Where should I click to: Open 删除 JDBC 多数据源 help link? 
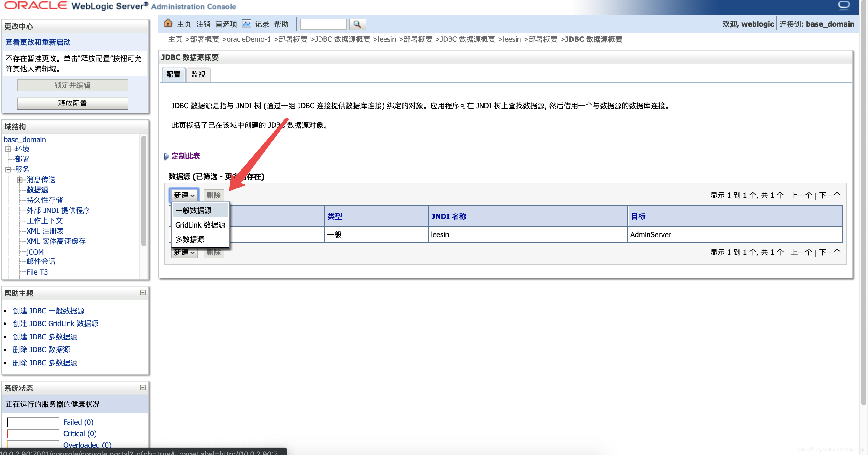[x=45, y=363]
